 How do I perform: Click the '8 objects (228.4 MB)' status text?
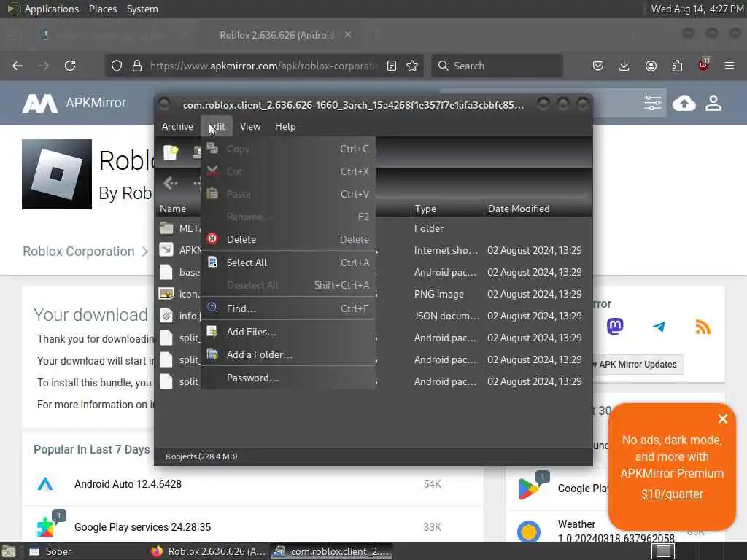[201, 456]
